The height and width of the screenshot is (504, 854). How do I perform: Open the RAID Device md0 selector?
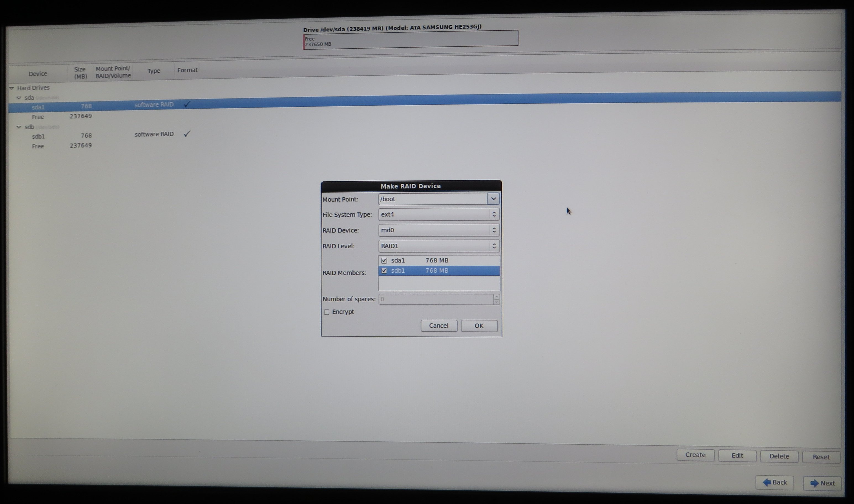pos(439,230)
